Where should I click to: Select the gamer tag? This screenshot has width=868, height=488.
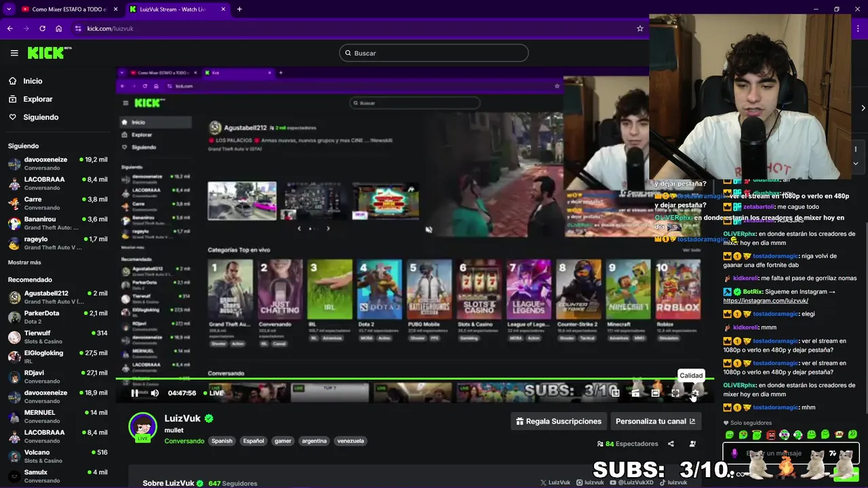[x=283, y=441]
